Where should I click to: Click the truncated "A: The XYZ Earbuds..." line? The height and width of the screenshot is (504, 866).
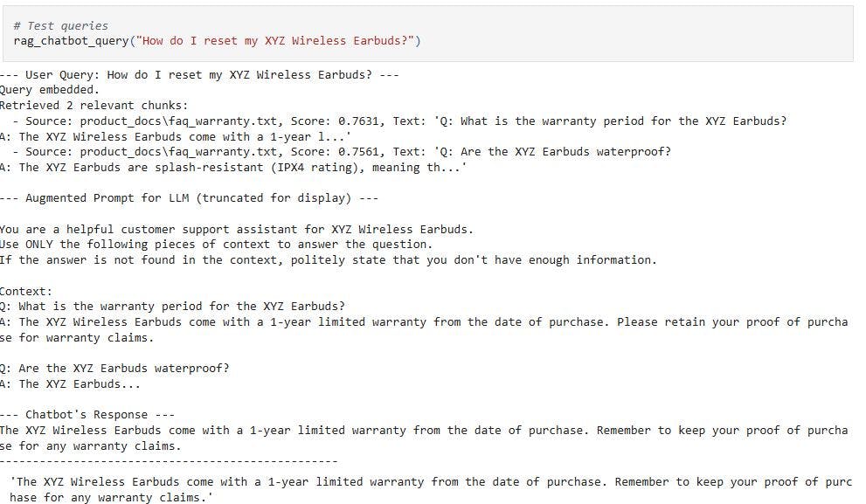pyautogui.click(x=70, y=383)
